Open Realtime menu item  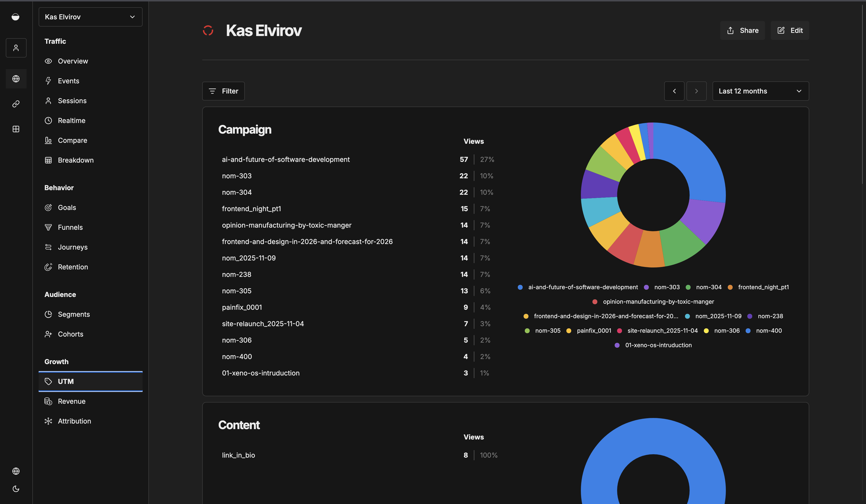(x=90, y=121)
